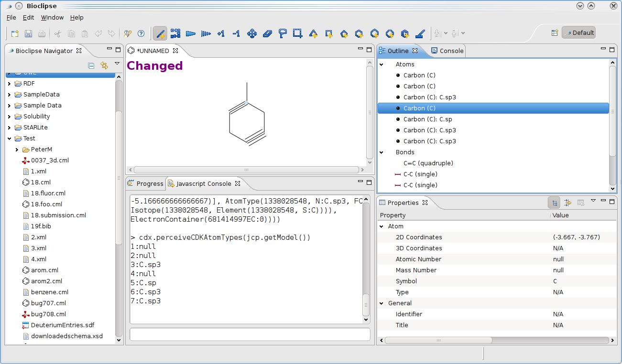622x364 pixels.
Task: Click the Javascript Console input field
Action: coord(250,334)
